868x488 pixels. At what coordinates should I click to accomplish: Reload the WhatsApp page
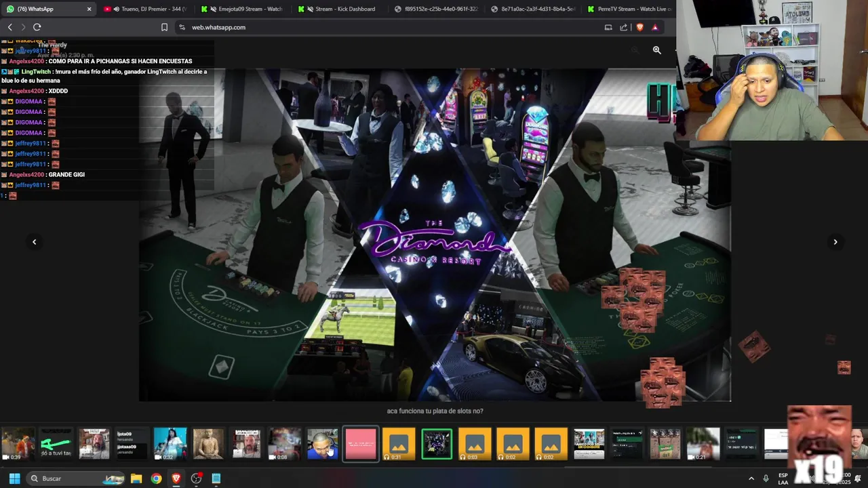point(37,27)
